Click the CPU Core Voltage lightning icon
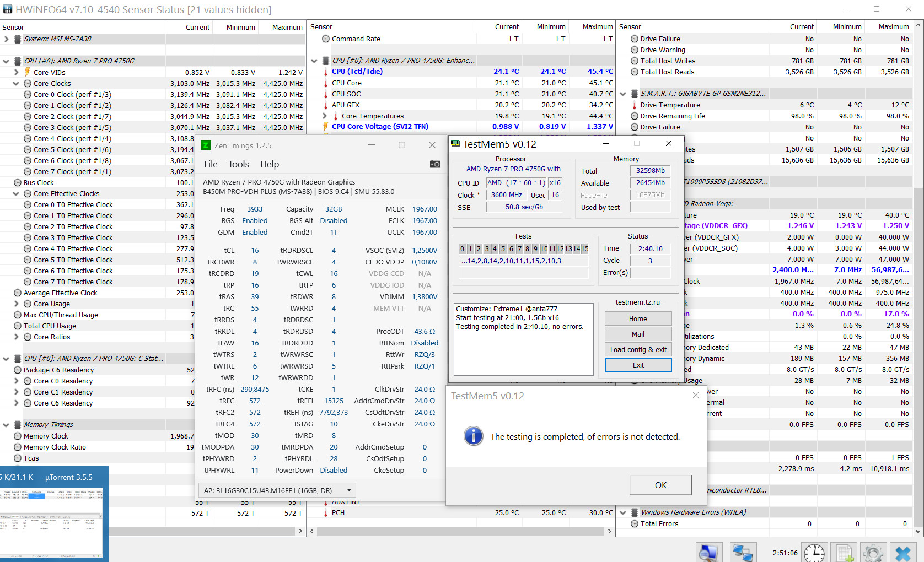The image size is (924, 562). click(x=326, y=127)
